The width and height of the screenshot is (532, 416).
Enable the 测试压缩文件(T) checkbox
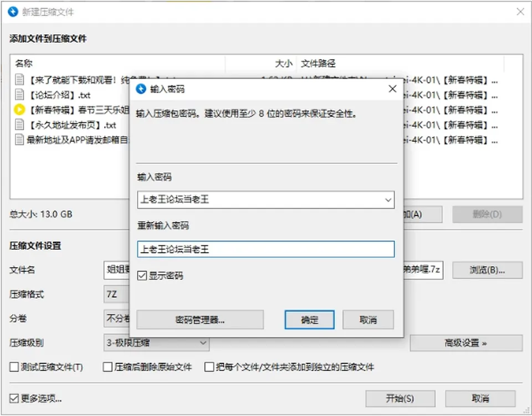[14, 367]
